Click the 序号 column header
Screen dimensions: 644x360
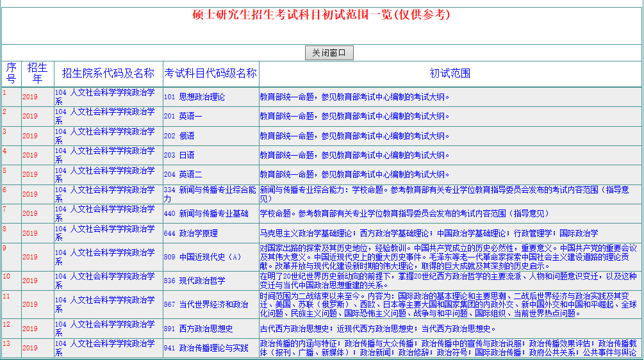pyautogui.click(x=12, y=74)
